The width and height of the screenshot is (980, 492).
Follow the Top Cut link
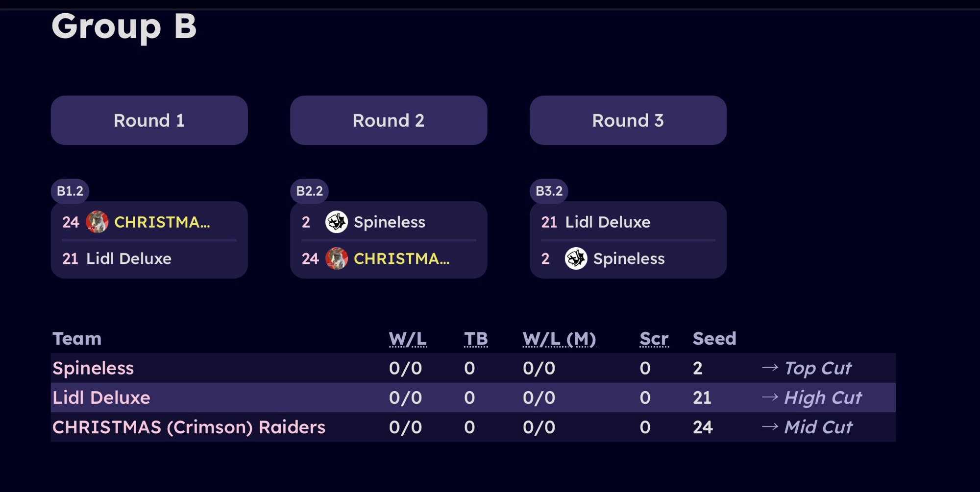[x=817, y=368]
